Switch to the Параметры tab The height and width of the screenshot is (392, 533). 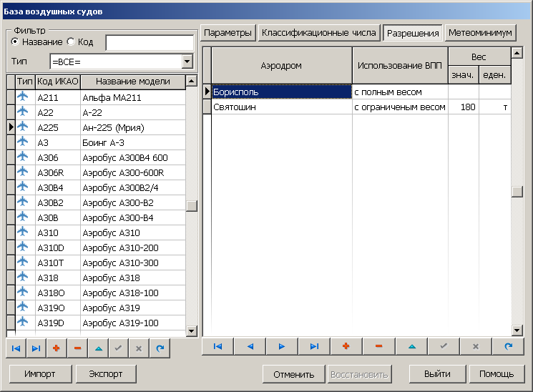pos(228,33)
